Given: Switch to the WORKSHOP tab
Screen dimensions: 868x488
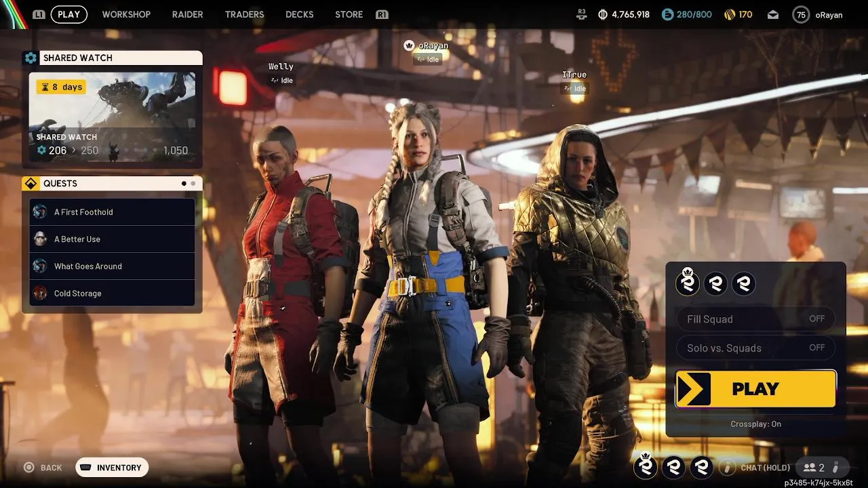Looking at the screenshot, I should [x=126, y=14].
